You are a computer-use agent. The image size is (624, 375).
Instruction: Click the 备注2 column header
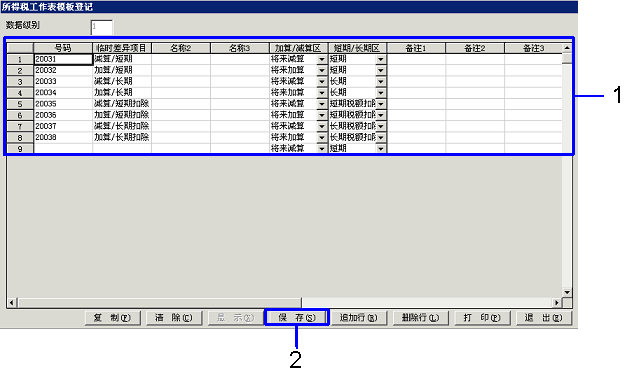pyautogui.click(x=475, y=48)
